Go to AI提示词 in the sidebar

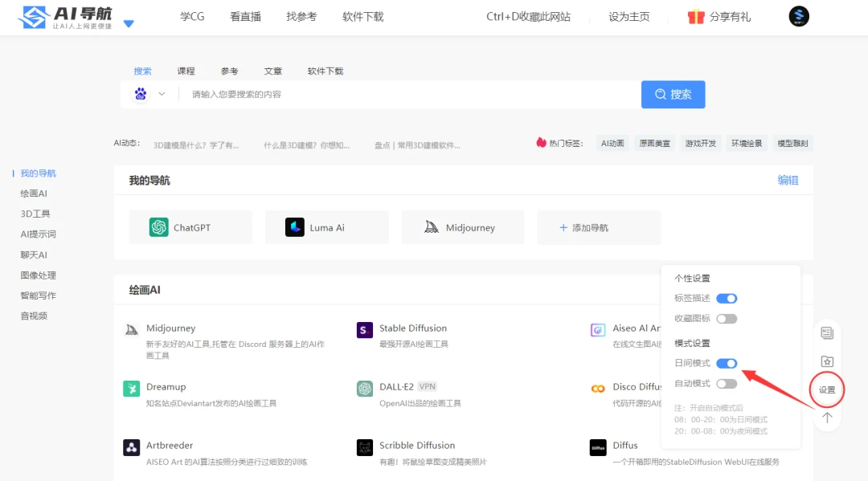pyautogui.click(x=39, y=234)
